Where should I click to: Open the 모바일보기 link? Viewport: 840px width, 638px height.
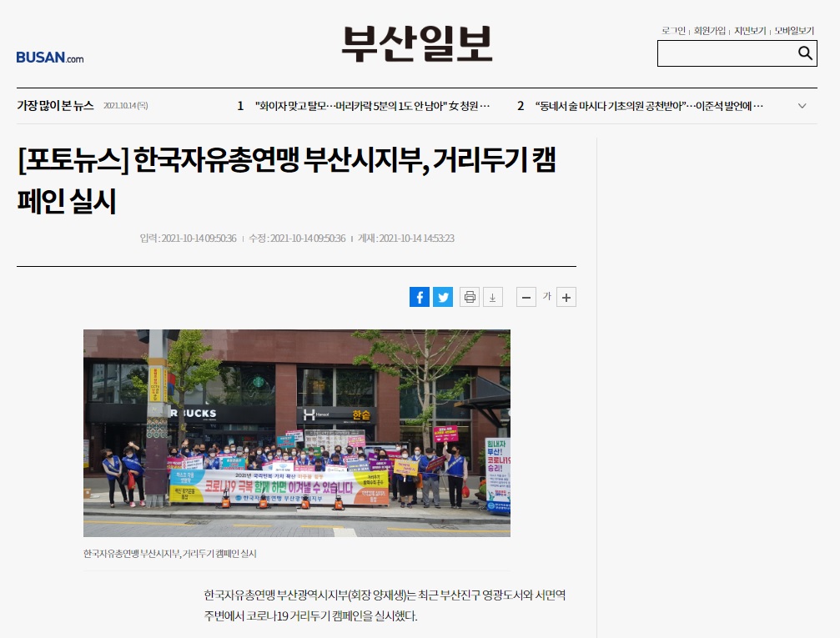point(794,31)
